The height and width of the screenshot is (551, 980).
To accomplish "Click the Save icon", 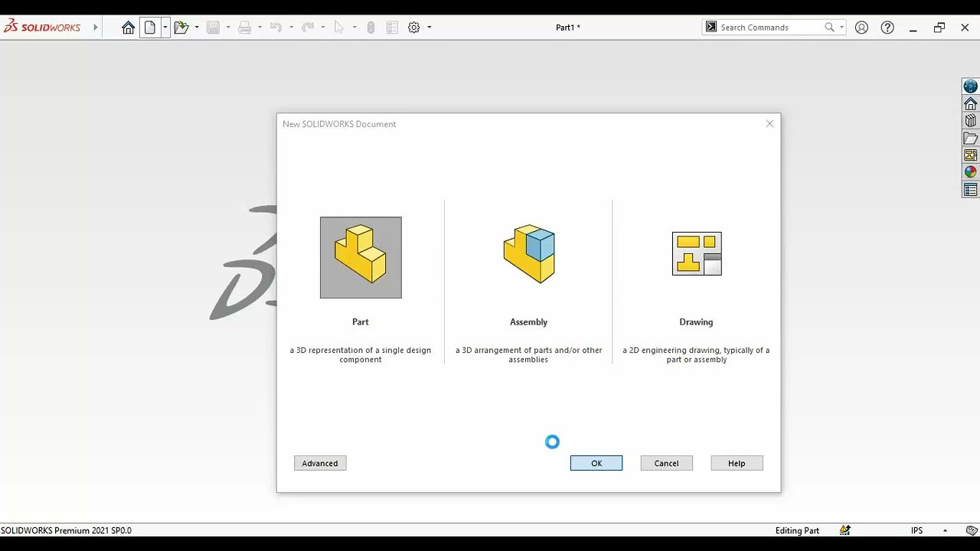I will coord(213,28).
